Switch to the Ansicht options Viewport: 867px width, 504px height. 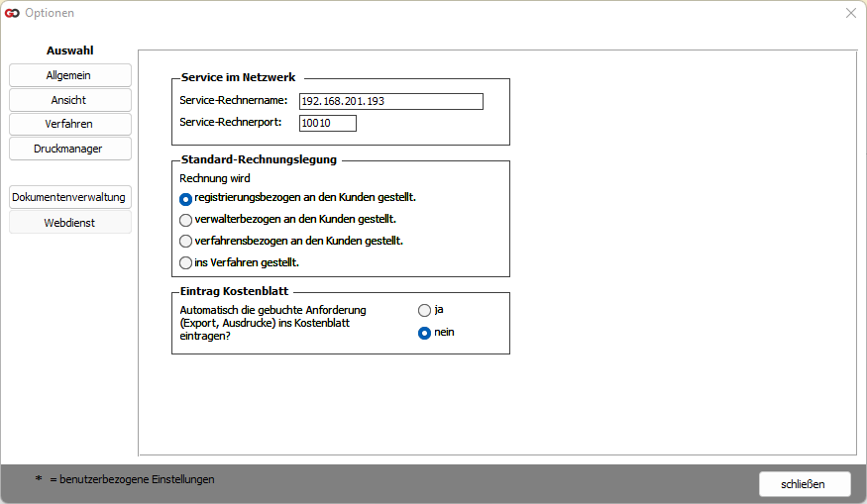[69, 100]
